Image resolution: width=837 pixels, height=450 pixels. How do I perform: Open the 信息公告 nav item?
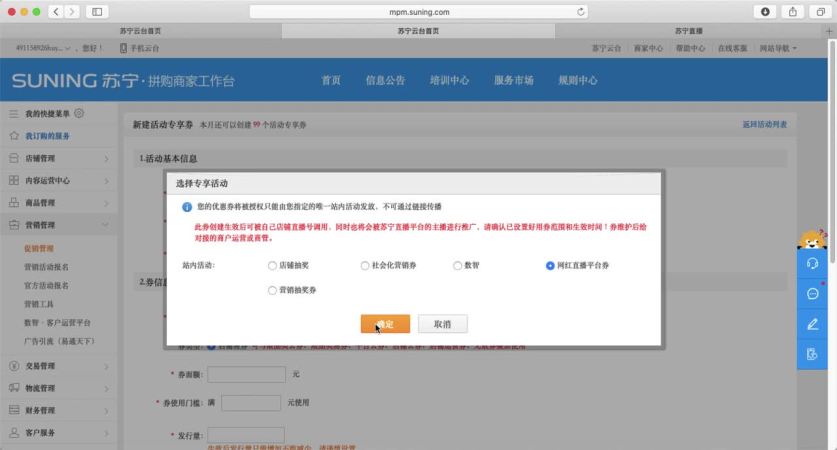[x=385, y=80]
